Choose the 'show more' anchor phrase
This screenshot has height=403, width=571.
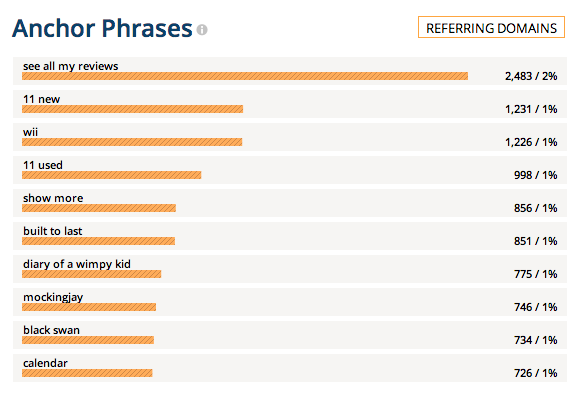tap(53, 198)
